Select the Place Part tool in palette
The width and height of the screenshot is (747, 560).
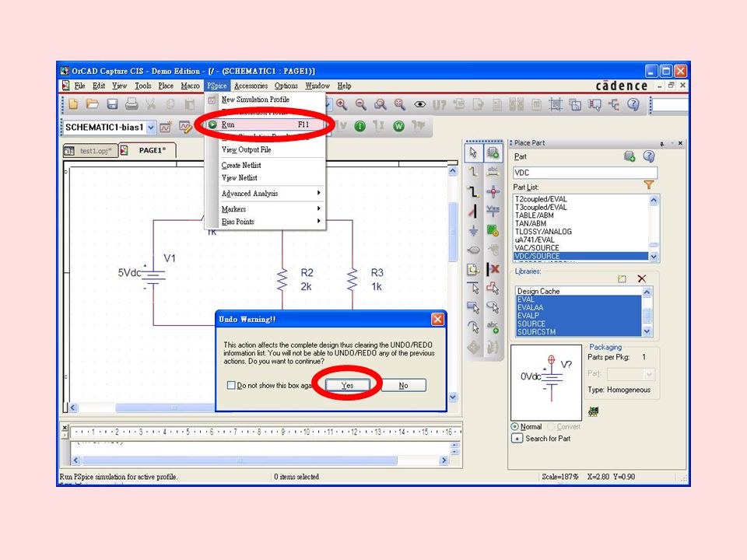click(x=493, y=153)
